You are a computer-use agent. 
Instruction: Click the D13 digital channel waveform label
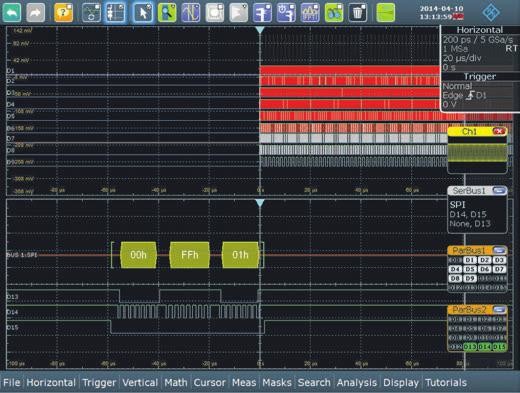tap(12, 297)
